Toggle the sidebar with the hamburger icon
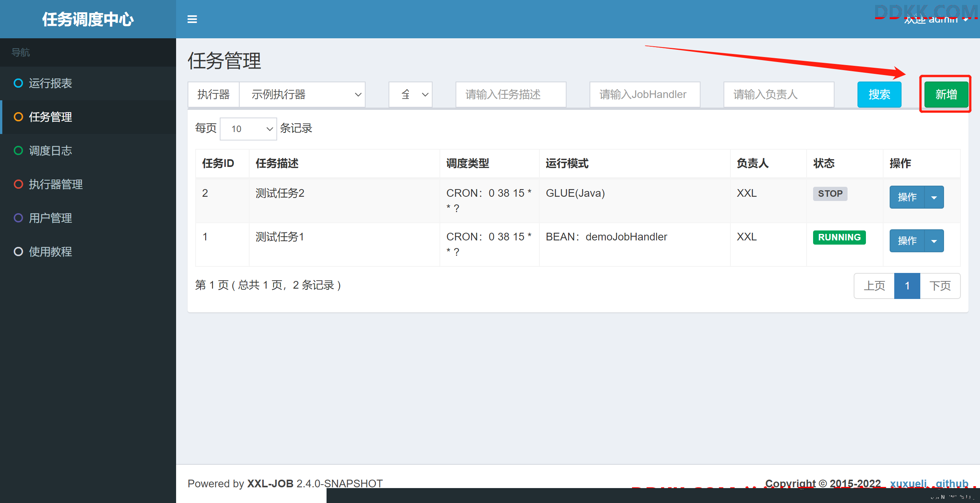The image size is (980, 503). [x=192, y=19]
